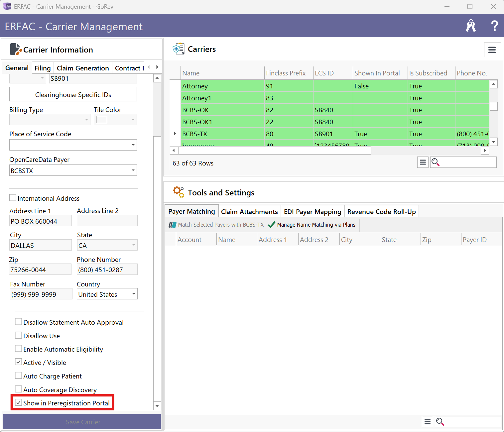Sort carriers by Name column header
Screen dimensions: 504x432
[222, 73]
